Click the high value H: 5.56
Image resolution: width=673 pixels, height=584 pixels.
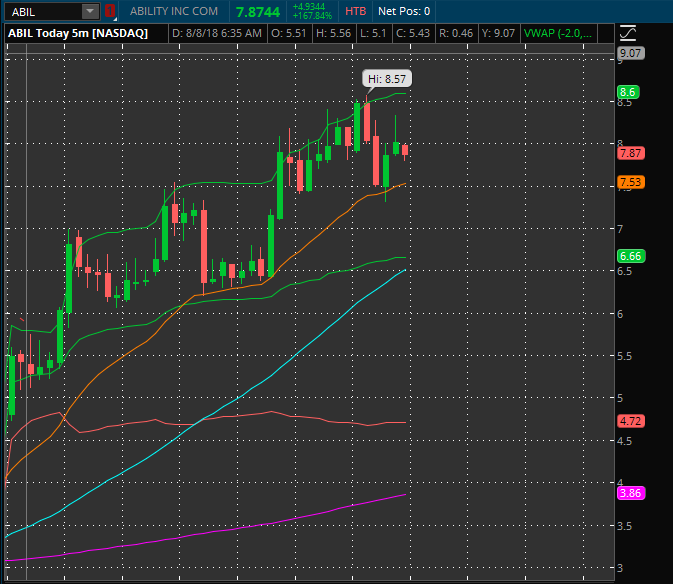333,33
